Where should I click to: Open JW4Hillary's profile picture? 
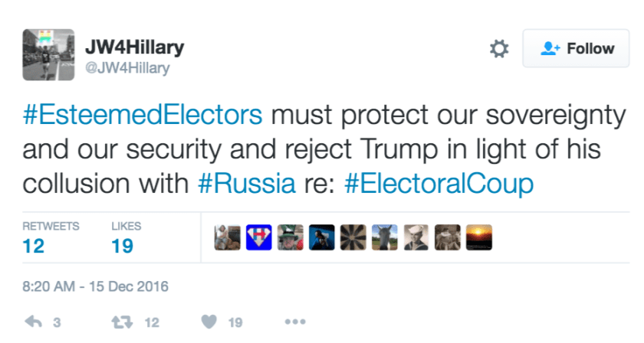(48, 55)
